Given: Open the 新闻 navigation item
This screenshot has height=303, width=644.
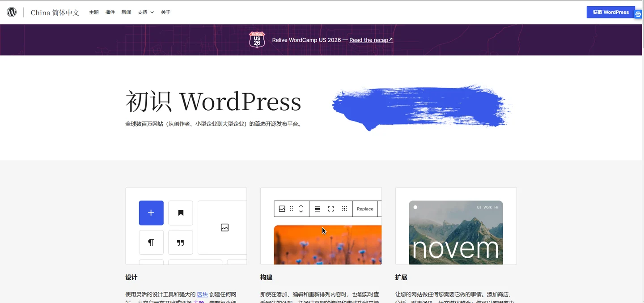Looking at the screenshot, I should (126, 13).
